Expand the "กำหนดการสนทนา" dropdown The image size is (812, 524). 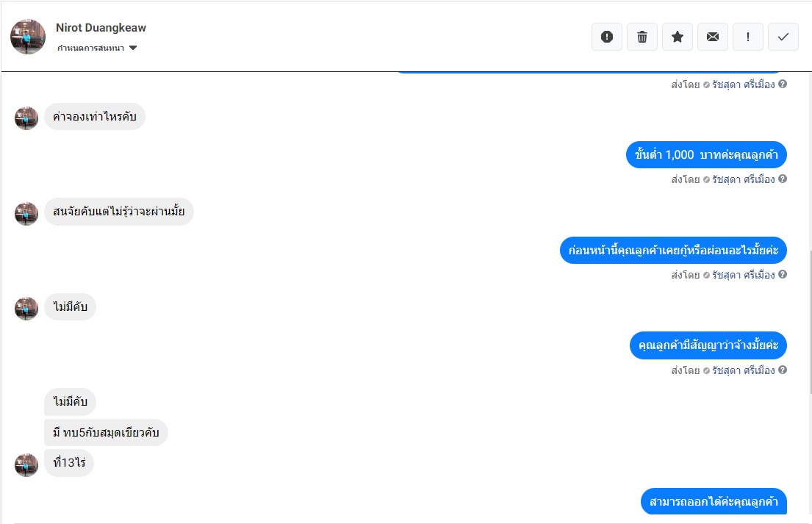point(133,49)
